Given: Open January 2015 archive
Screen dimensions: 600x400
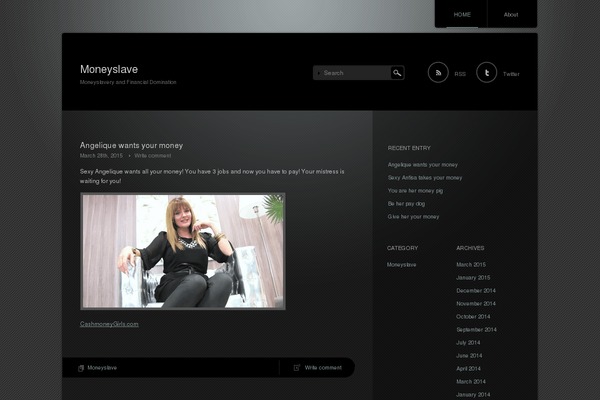Looking at the screenshot, I should coord(473,278).
